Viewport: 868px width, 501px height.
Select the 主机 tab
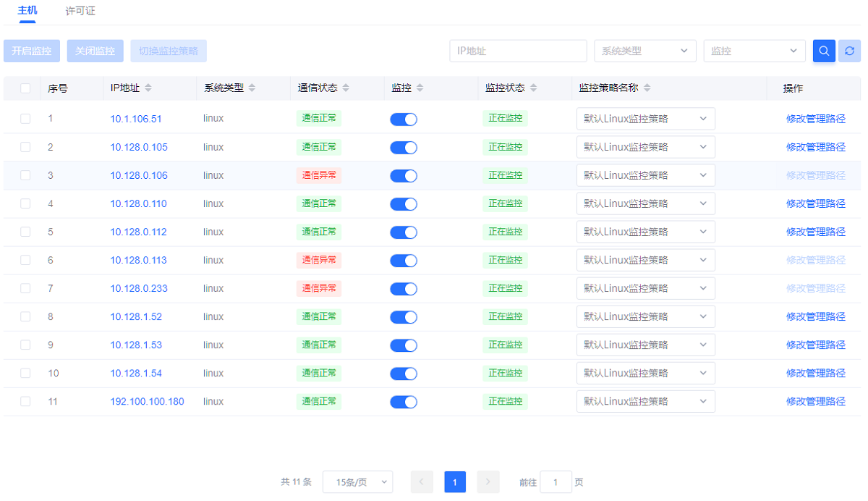click(27, 11)
